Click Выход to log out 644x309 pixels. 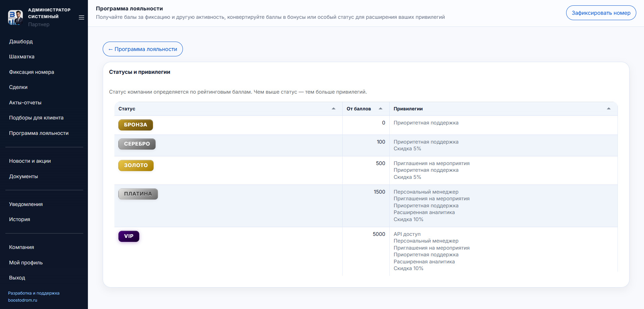click(17, 278)
